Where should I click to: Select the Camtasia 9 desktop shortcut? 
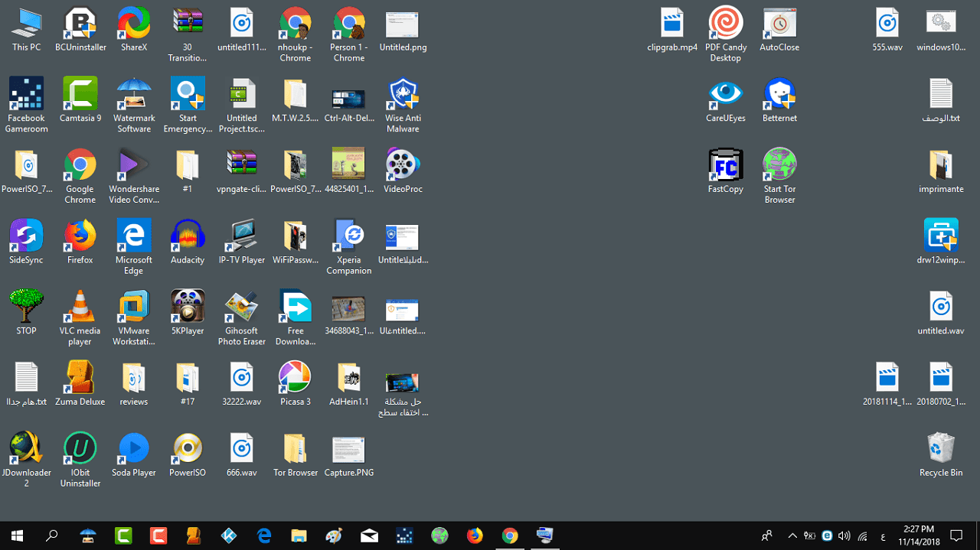click(x=80, y=101)
